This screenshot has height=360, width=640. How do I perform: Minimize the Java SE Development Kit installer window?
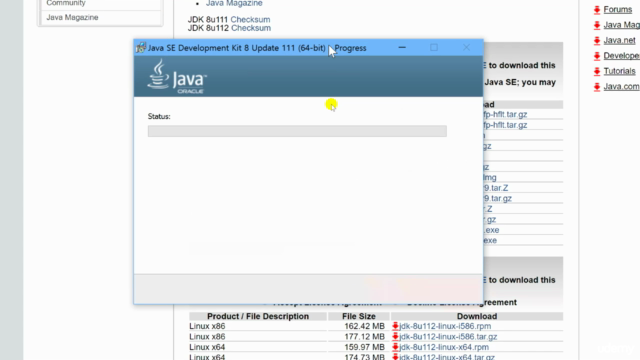coord(402,48)
